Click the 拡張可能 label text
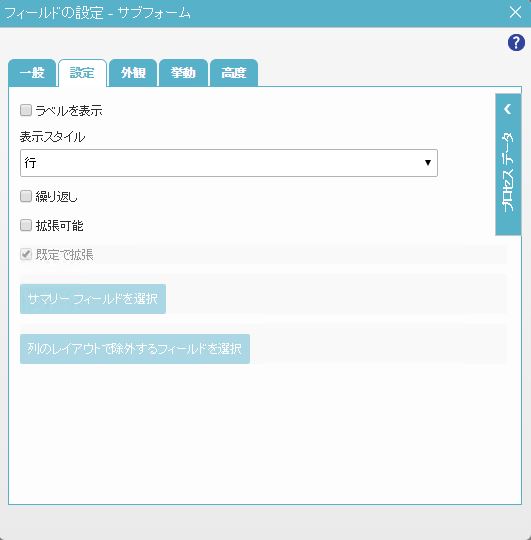 (60, 226)
